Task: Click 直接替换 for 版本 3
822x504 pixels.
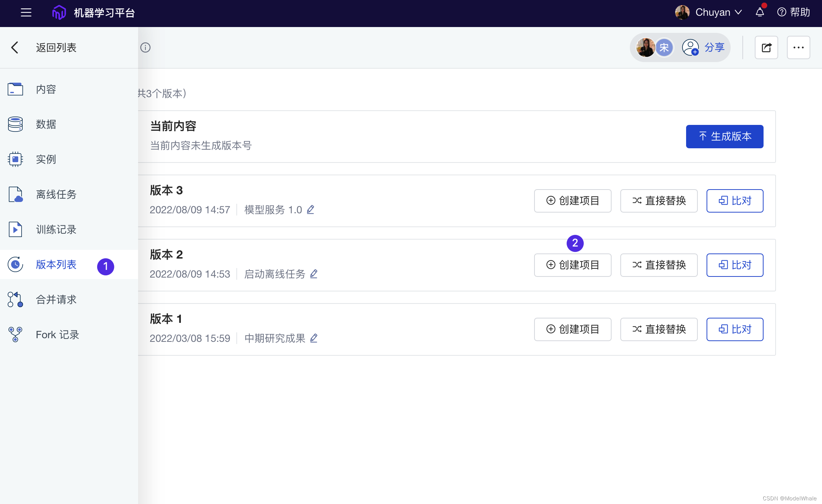Action: pyautogui.click(x=659, y=201)
